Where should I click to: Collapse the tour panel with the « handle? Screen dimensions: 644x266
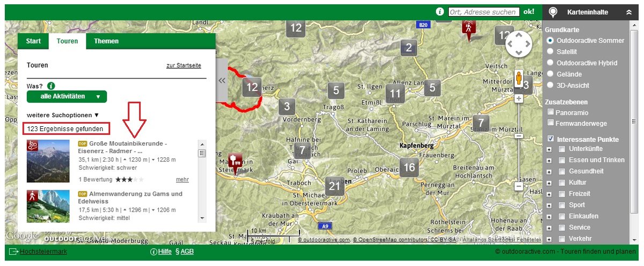[x=222, y=81]
